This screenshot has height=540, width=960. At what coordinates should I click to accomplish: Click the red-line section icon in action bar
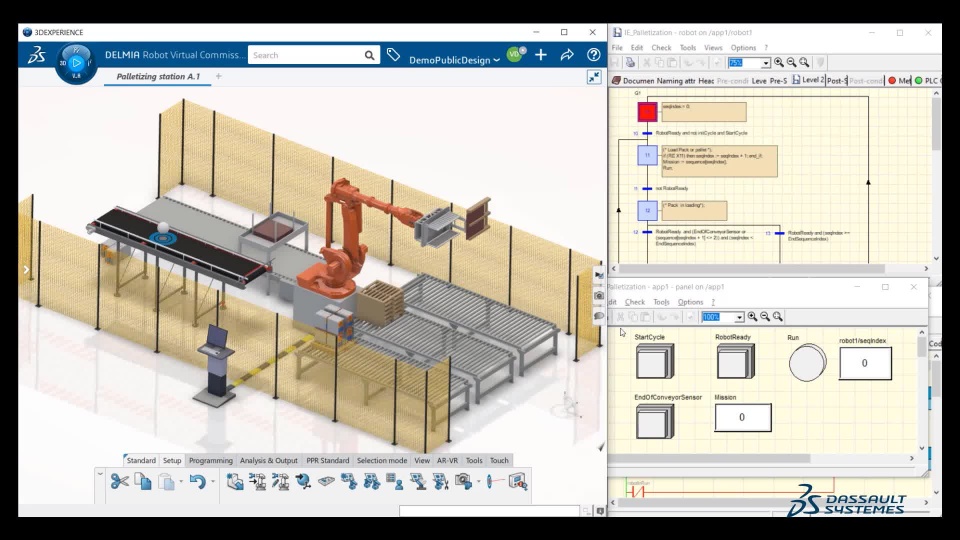tap(495, 482)
